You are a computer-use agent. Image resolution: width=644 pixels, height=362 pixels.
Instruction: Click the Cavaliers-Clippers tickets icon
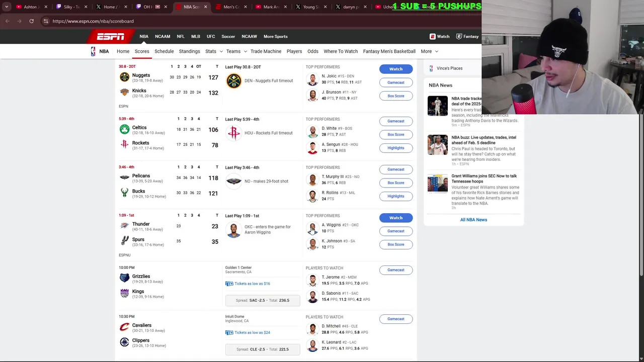coord(229,332)
